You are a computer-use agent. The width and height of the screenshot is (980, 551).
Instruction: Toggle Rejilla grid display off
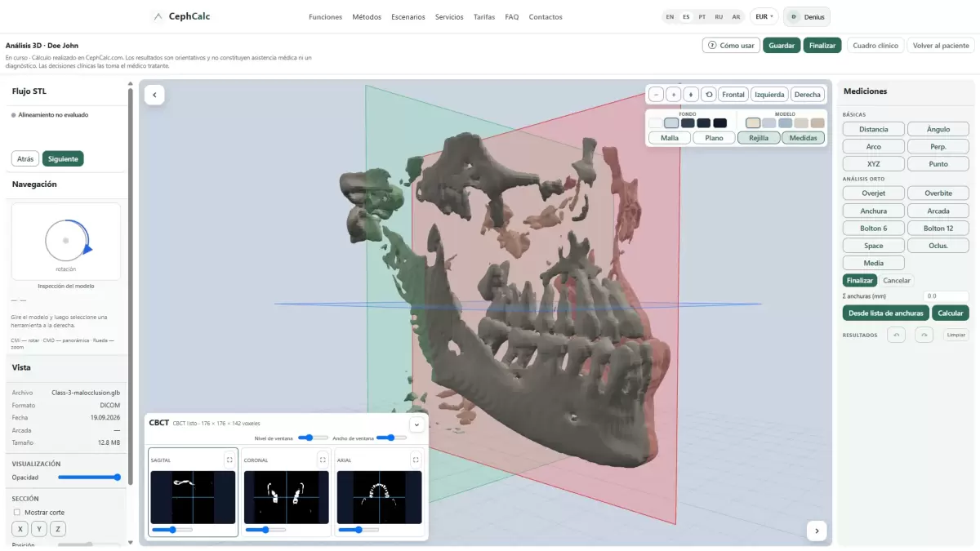coord(759,138)
